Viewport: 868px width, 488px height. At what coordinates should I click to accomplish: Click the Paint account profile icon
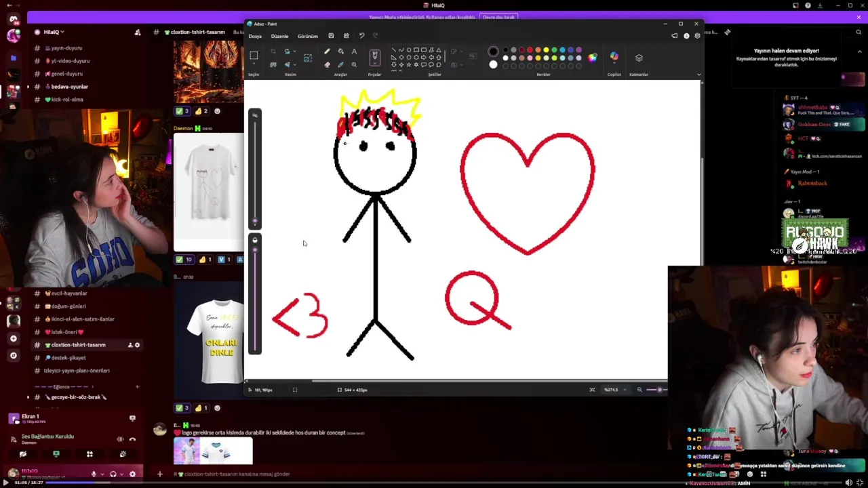coord(686,36)
